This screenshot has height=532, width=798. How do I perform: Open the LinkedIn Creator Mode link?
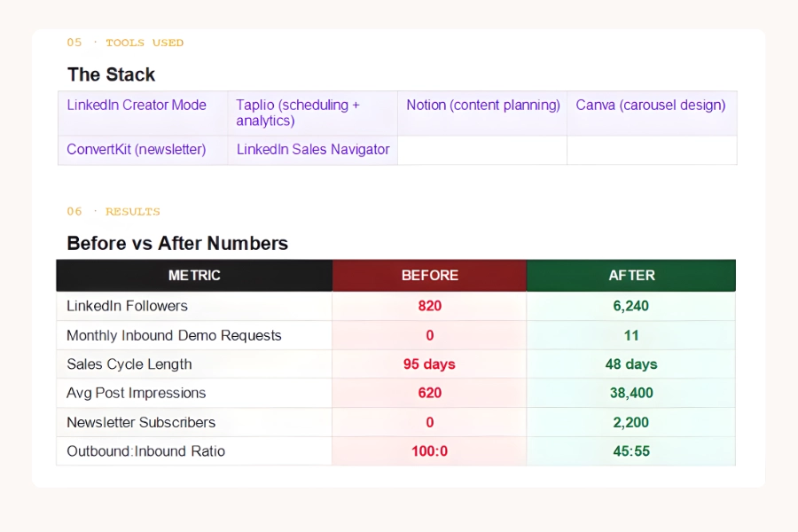point(135,105)
